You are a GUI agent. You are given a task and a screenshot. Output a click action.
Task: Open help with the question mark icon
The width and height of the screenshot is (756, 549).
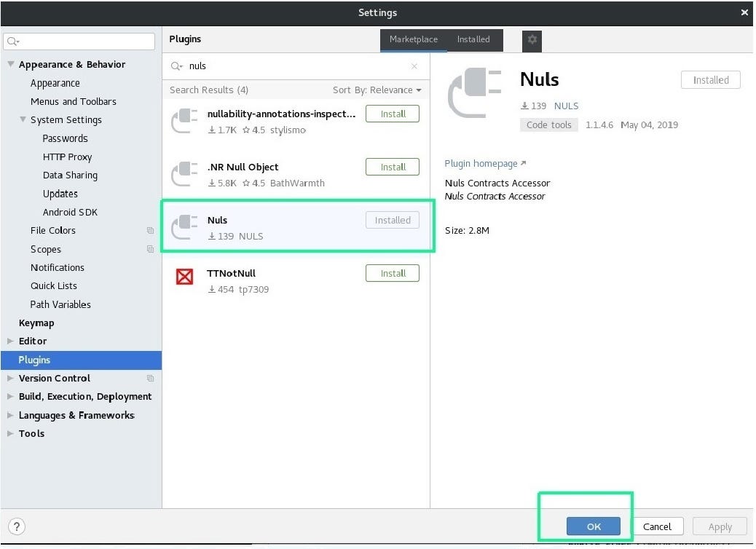pos(17,526)
